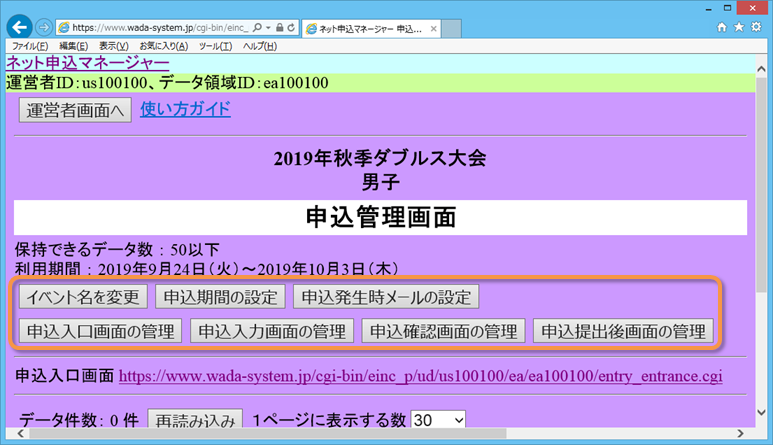This screenshot has height=445, width=773.
Task: Open the address bar dropdown arrow
Action: [x=268, y=28]
